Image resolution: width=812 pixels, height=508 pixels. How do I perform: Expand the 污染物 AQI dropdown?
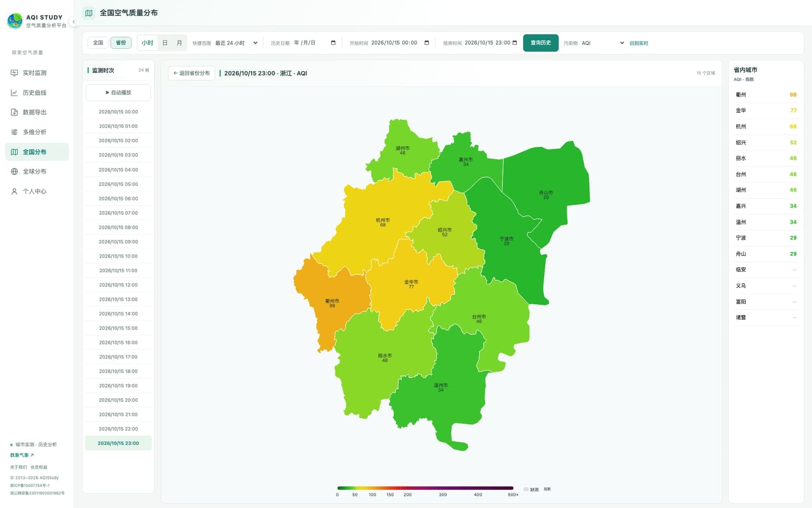click(x=603, y=43)
